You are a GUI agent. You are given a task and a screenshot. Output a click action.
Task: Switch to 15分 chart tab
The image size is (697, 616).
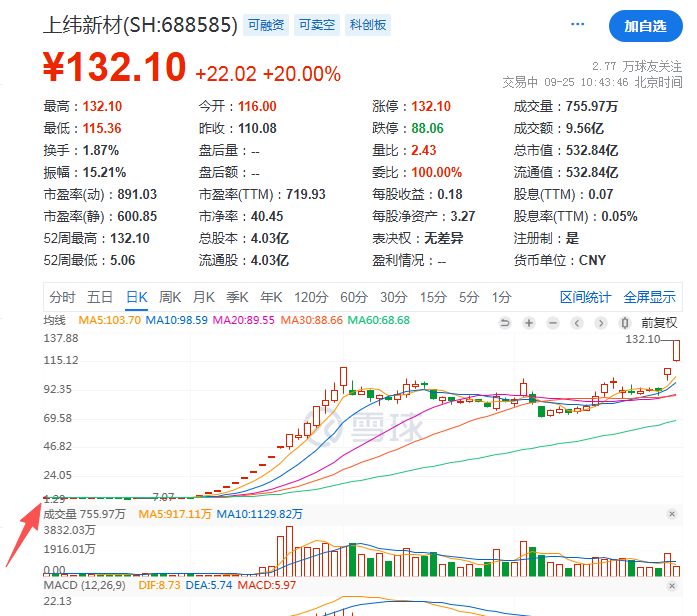point(433,297)
